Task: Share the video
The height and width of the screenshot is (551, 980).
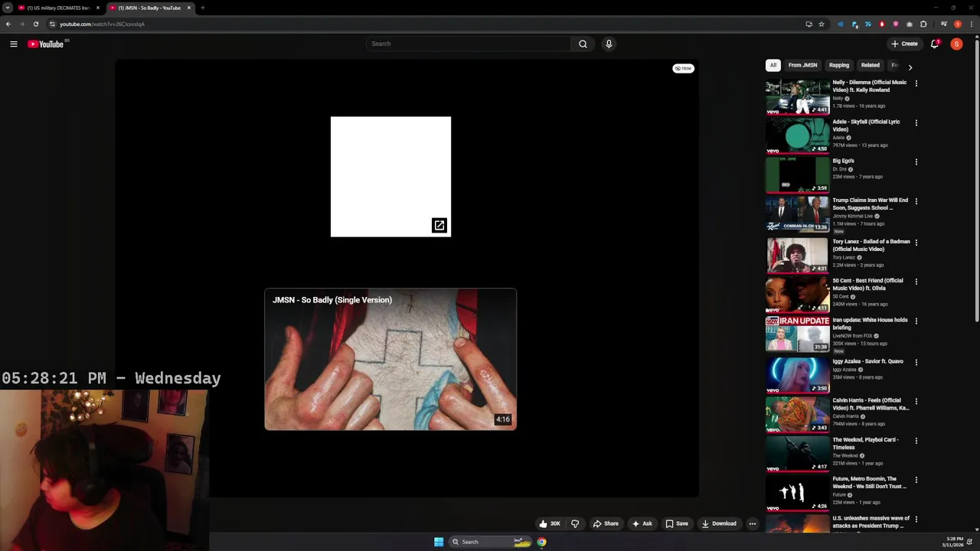Action: (x=606, y=523)
